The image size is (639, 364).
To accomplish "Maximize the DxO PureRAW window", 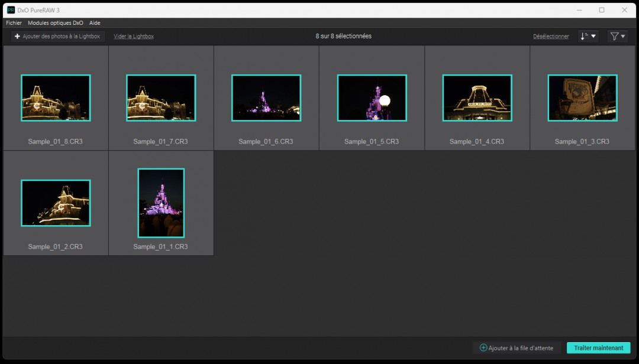I will (602, 10).
